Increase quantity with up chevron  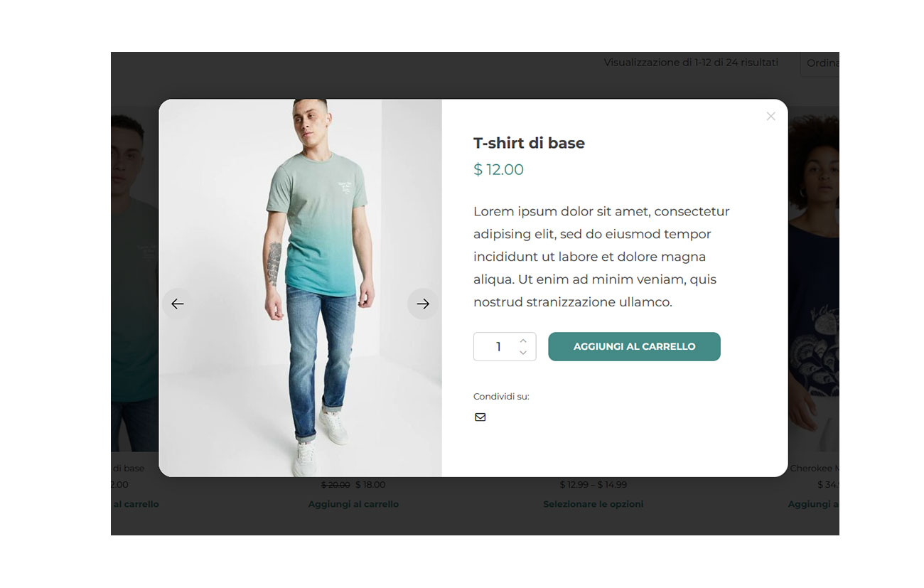[x=523, y=340]
